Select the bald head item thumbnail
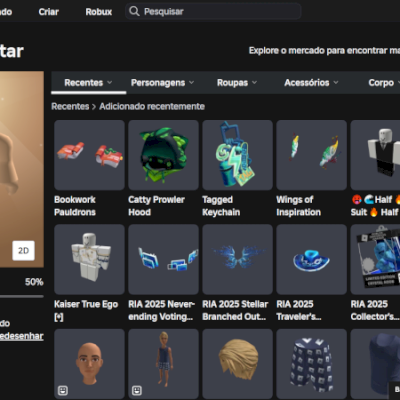 click(89, 364)
